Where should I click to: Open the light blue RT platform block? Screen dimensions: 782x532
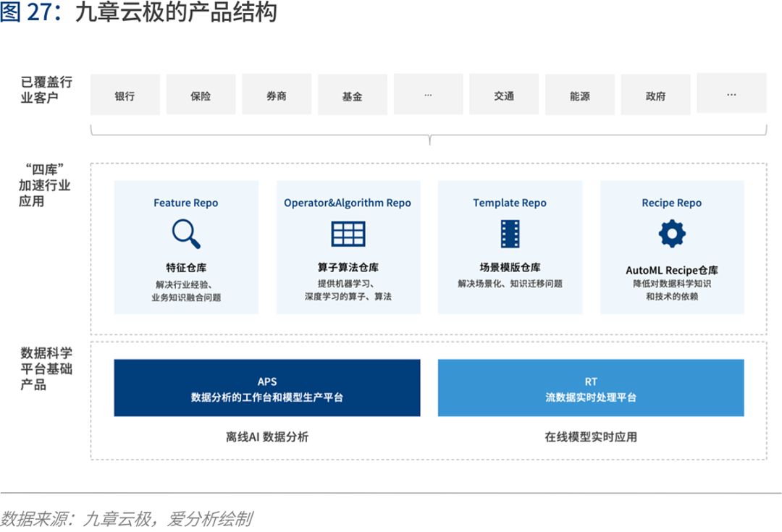[591, 388]
